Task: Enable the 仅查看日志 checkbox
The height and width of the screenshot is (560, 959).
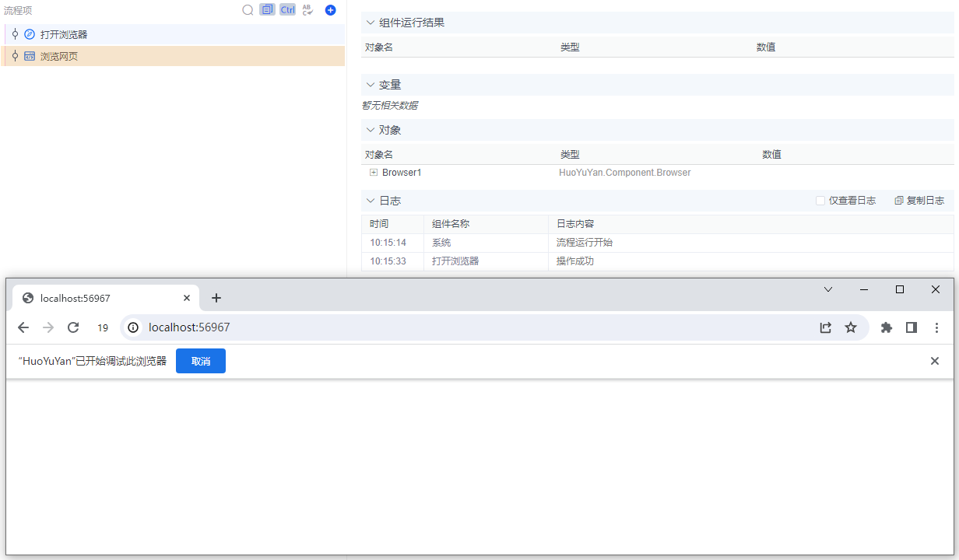Action: (820, 200)
